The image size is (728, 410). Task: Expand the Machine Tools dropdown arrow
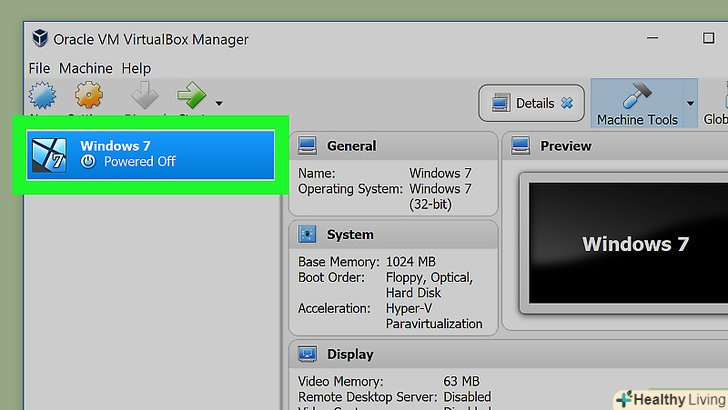690,103
